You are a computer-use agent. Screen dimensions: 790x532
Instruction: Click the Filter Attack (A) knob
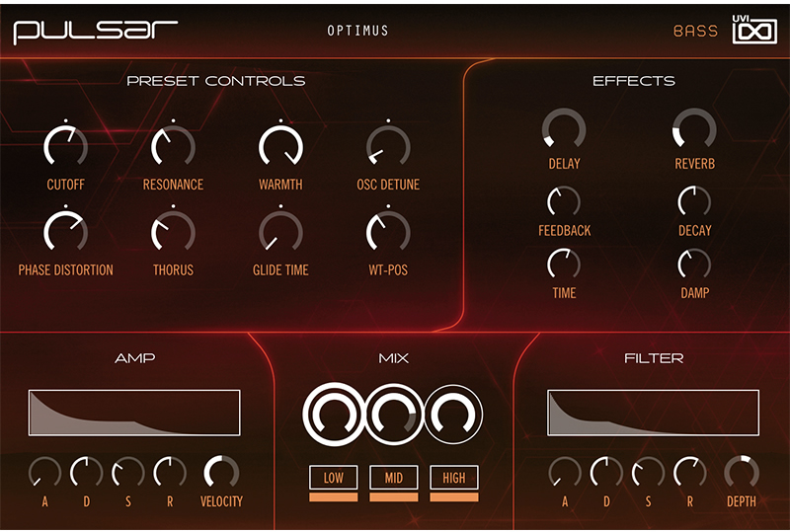pyautogui.click(x=565, y=473)
